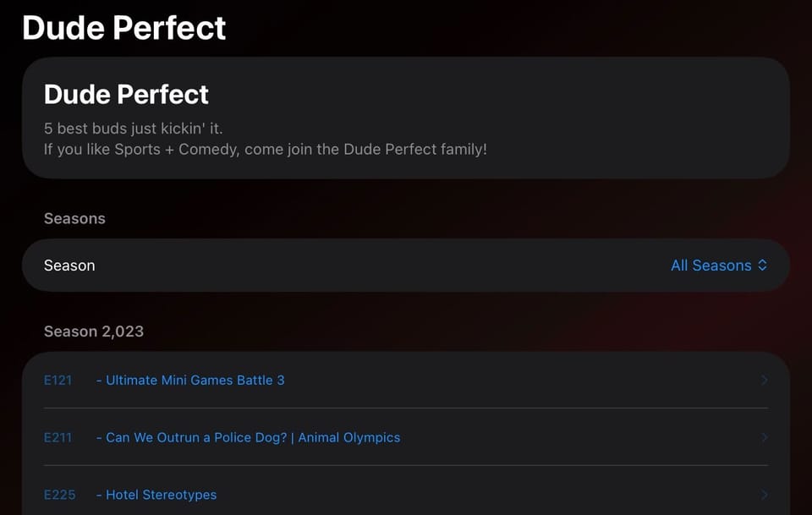Click the up/down chevron beside All Seasons
Screen dimensions: 812x515
point(762,265)
